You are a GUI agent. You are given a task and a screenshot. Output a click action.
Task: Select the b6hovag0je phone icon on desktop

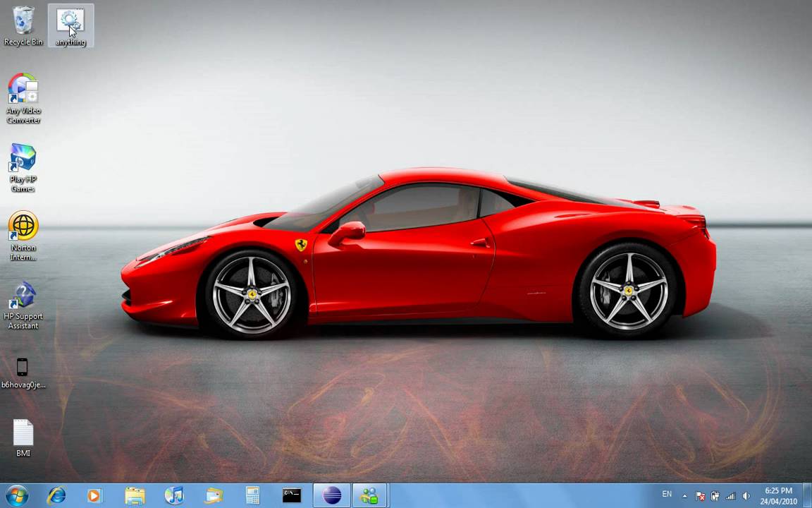tap(23, 373)
